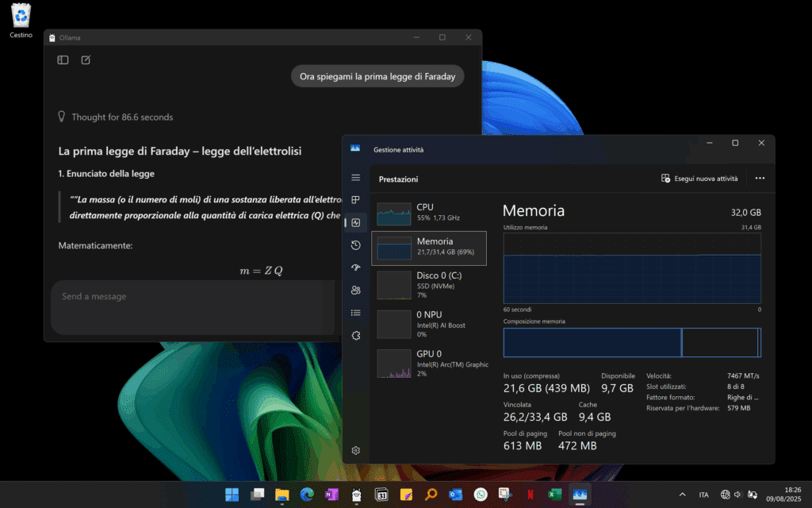Expand hidden icons in the system tray
The height and width of the screenshot is (508, 812).
point(681,494)
